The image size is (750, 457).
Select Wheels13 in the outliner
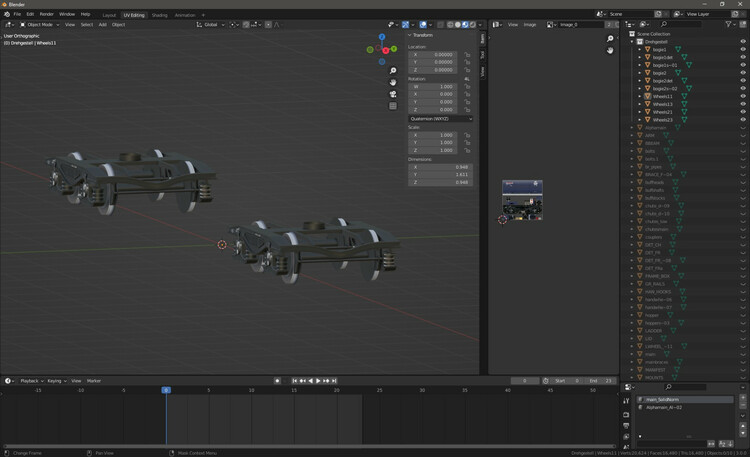pyautogui.click(x=662, y=104)
